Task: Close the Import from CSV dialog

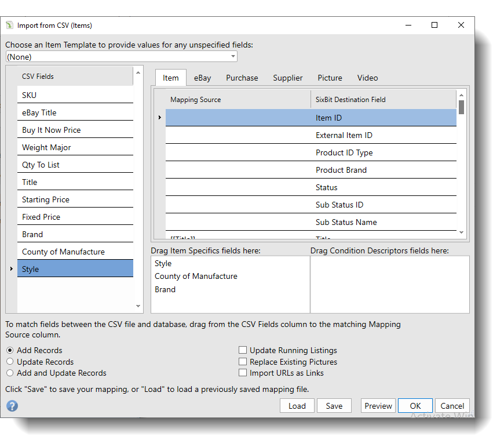Action: click(461, 25)
